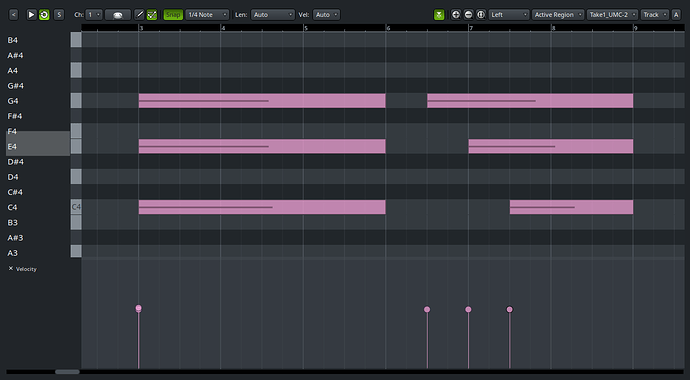Click the velocity handle at bar 7

click(468, 310)
